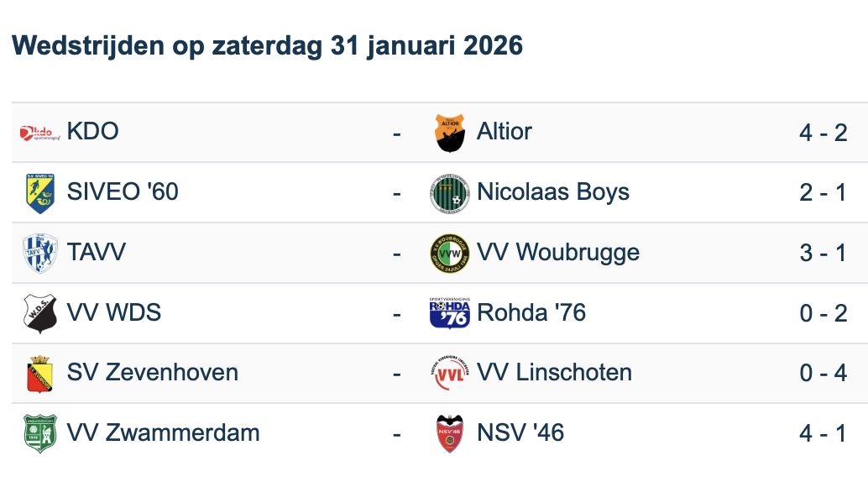Click the VV WDS shield logo
The width and height of the screenshot is (868, 487).
(40, 314)
